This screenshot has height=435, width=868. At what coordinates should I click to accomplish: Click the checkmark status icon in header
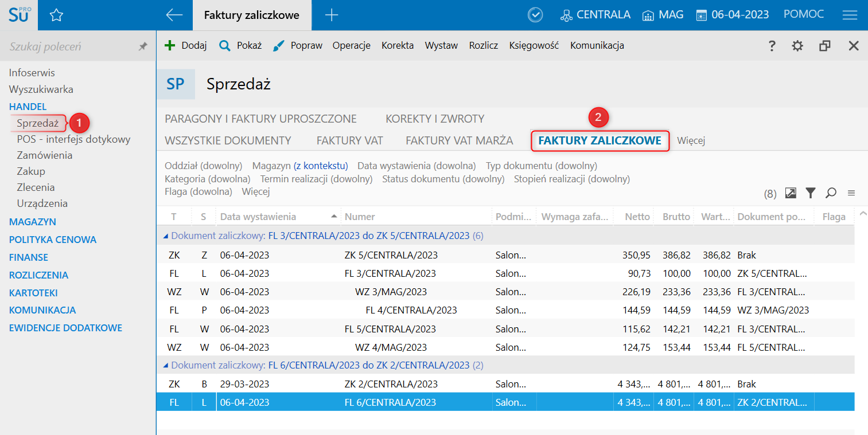[535, 15]
